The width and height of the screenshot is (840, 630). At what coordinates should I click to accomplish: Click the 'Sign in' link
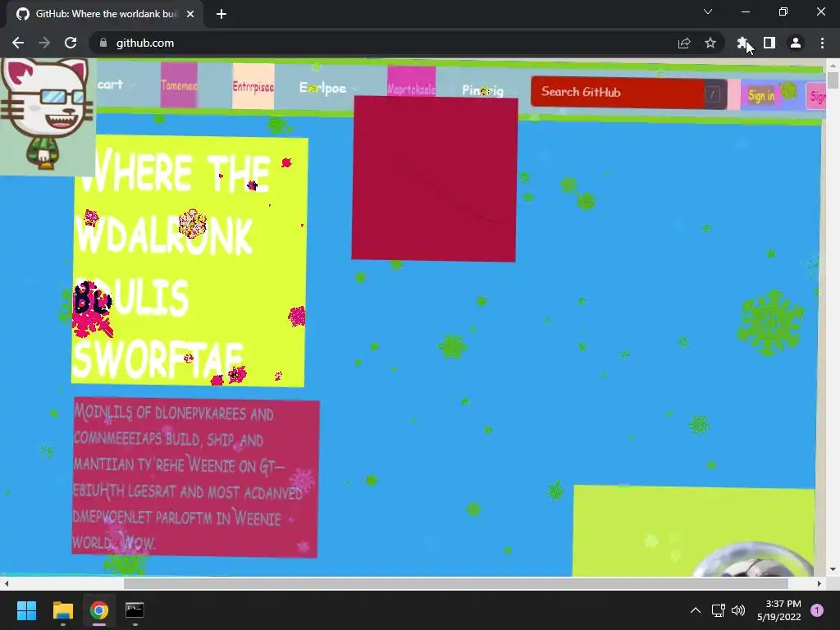(761, 96)
